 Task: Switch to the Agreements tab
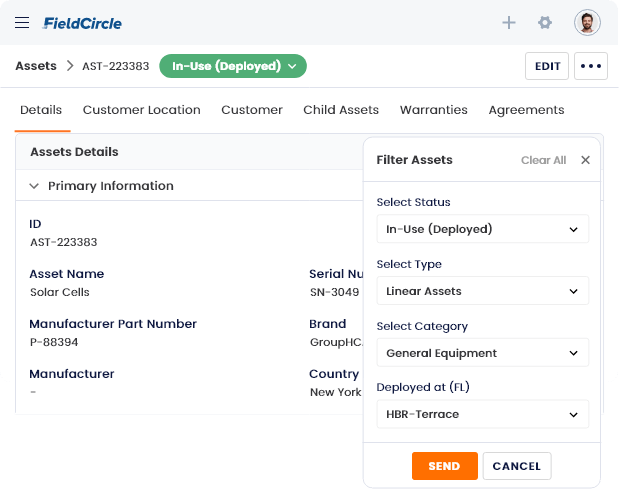tap(526, 110)
